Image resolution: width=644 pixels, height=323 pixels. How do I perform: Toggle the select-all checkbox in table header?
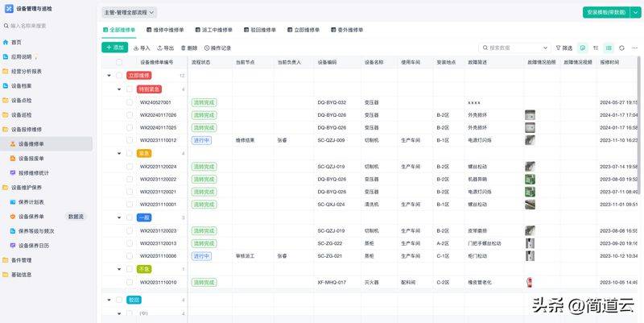tap(119, 62)
